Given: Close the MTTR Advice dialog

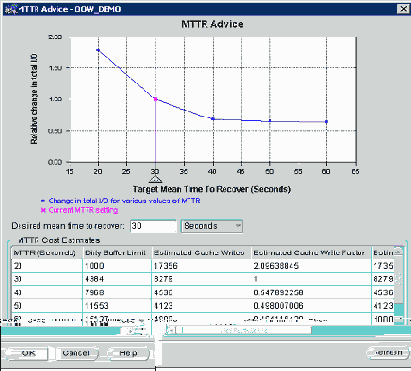Looking at the screenshot, I should tap(403, 9).
